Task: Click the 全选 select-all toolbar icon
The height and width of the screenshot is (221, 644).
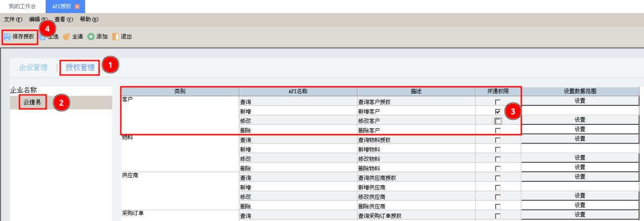Action: coord(43,37)
